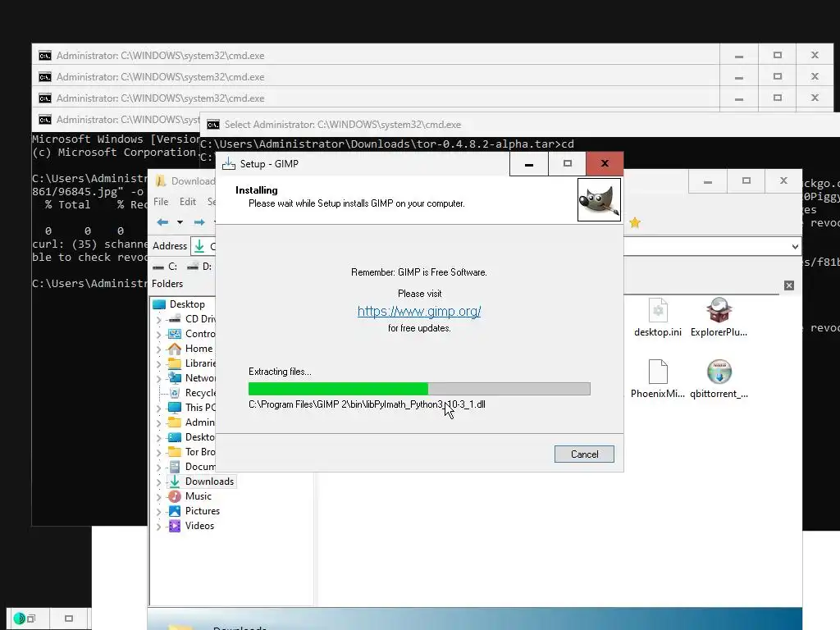Click the Music folder icon
Screen dimensions: 840x630
click(x=175, y=496)
